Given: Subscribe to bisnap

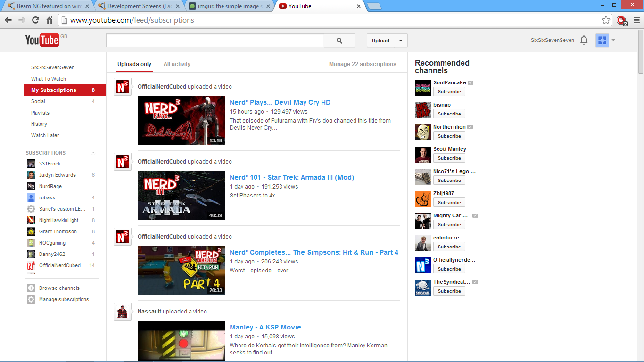Looking at the screenshot, I should [x=449, y=114].
